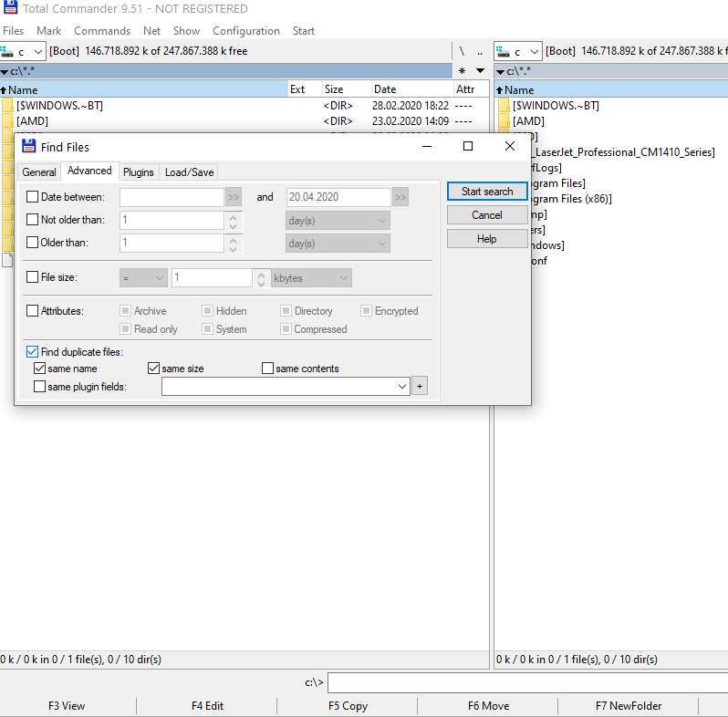Open the kbytes unit dropdown

pyautogui.click(x=311, y=278)
